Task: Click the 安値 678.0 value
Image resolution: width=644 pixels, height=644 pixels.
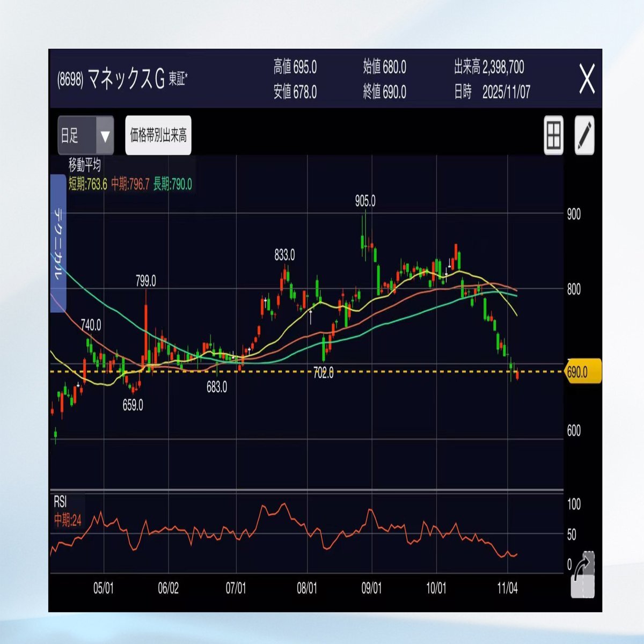Action: click(295, 92)
